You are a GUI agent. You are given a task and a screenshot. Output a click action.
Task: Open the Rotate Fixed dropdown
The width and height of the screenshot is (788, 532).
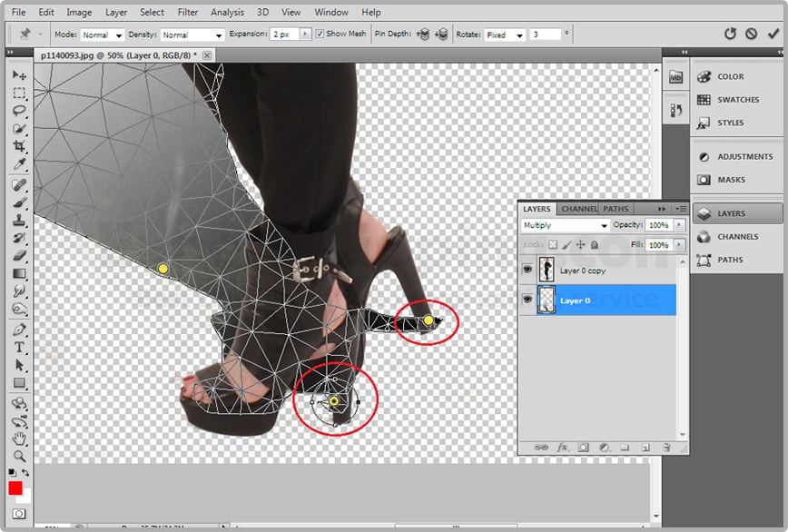(505, 34)
